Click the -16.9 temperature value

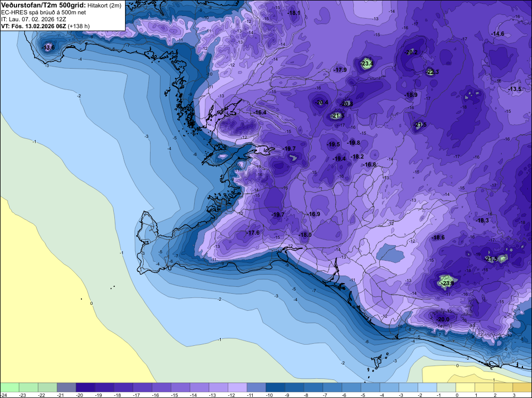314,214
